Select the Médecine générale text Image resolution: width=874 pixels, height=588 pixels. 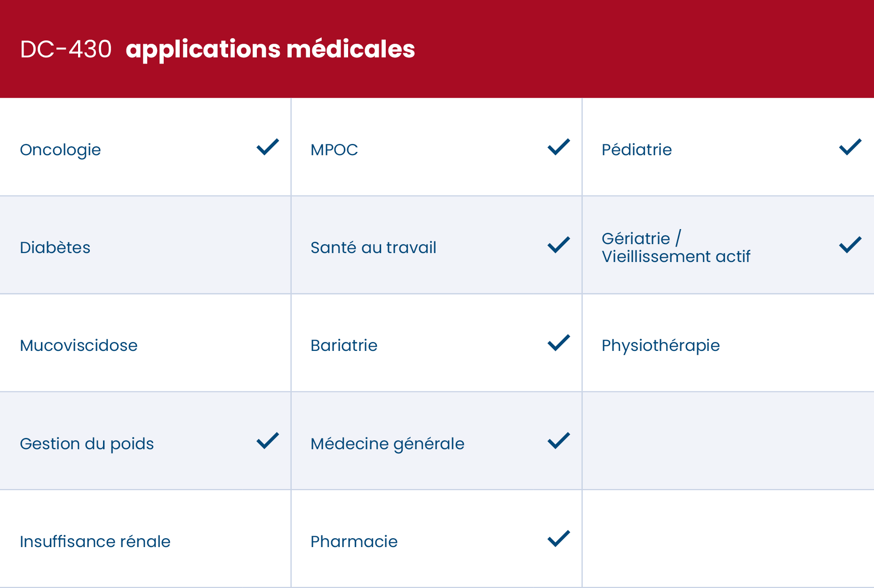click(387, 444)
